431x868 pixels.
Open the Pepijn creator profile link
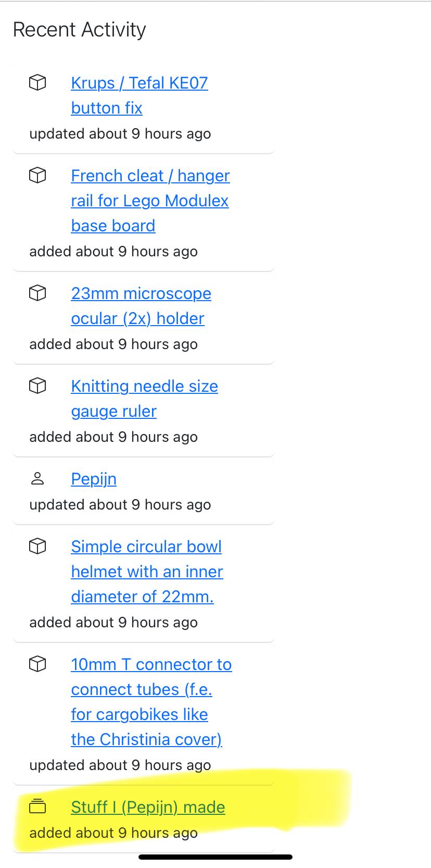point(94,479)
